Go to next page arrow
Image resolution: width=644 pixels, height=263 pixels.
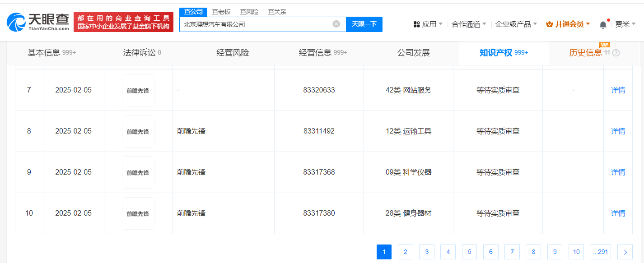(x=625, y=252)
